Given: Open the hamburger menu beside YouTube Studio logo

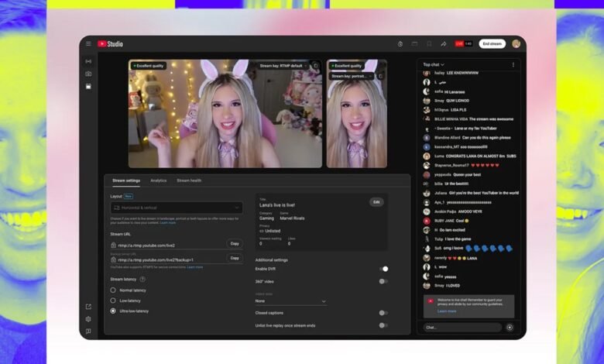Looking at the screenshot, I should coord(88,44).
